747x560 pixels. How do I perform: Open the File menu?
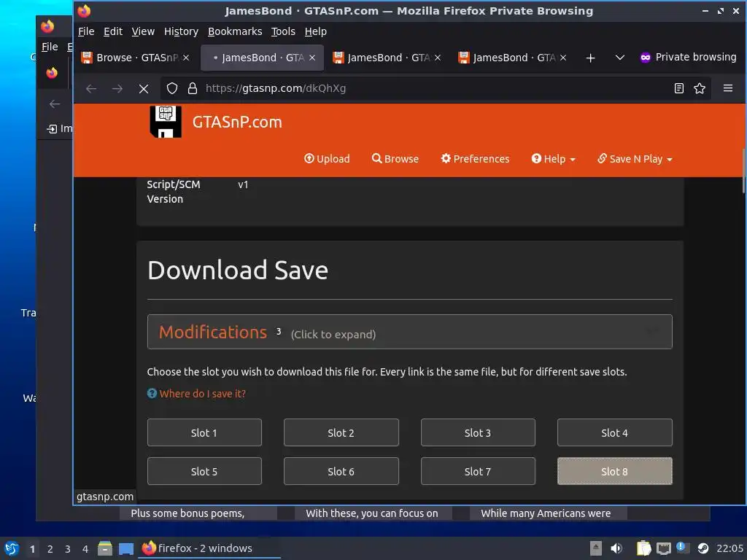pos(86,31)
